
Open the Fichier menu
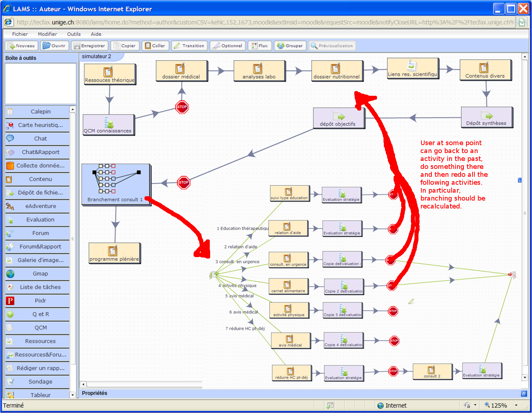(x=20, y=34)
